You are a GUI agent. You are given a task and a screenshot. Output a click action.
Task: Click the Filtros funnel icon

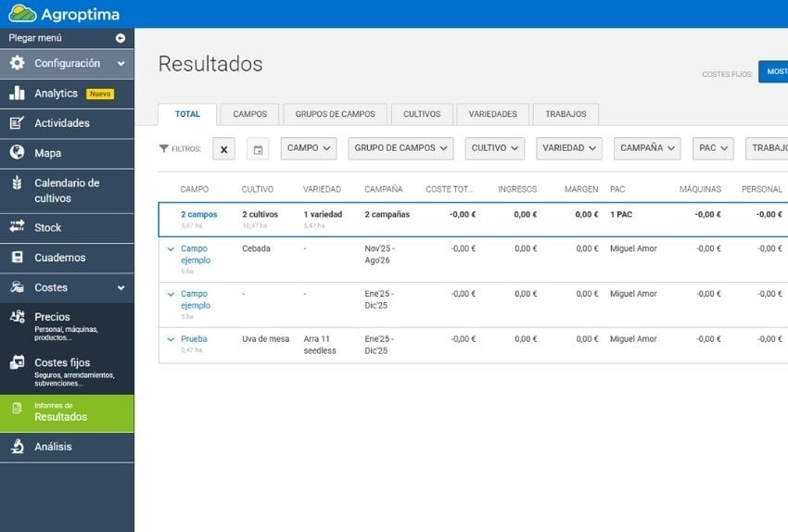tap(164, 148)
